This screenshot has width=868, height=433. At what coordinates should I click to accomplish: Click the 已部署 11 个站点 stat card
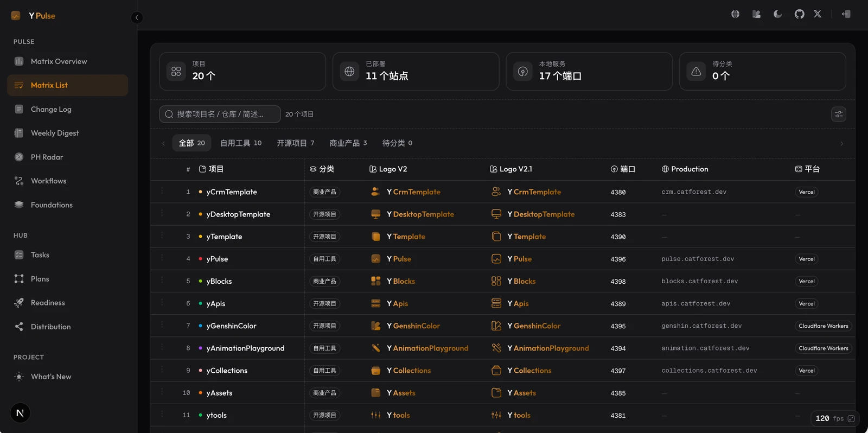coord(416,71)
